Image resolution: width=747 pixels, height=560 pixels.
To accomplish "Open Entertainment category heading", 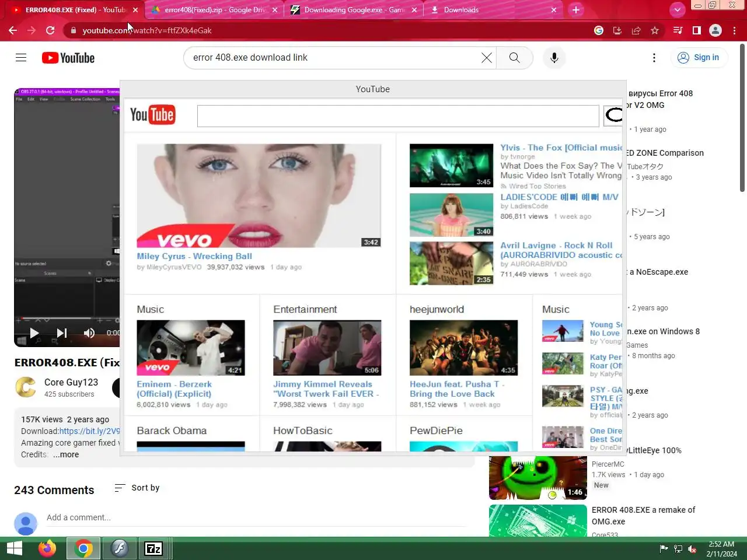I will (305, 309).
